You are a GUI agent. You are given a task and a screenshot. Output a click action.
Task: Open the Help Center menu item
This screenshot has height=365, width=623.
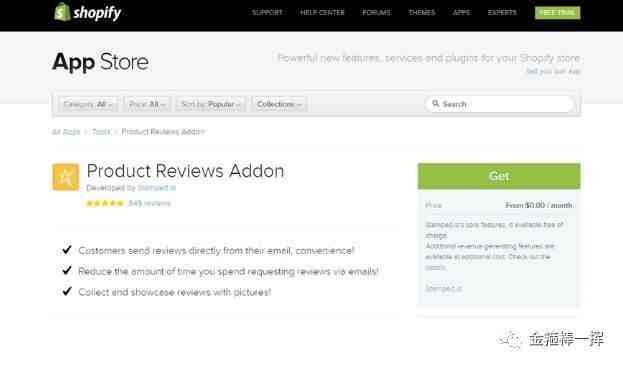click(x=322, y=13)
